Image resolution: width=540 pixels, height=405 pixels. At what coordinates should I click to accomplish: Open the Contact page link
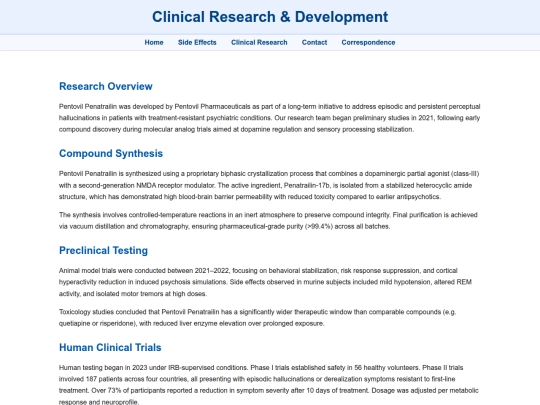click(x=314, y=42)
